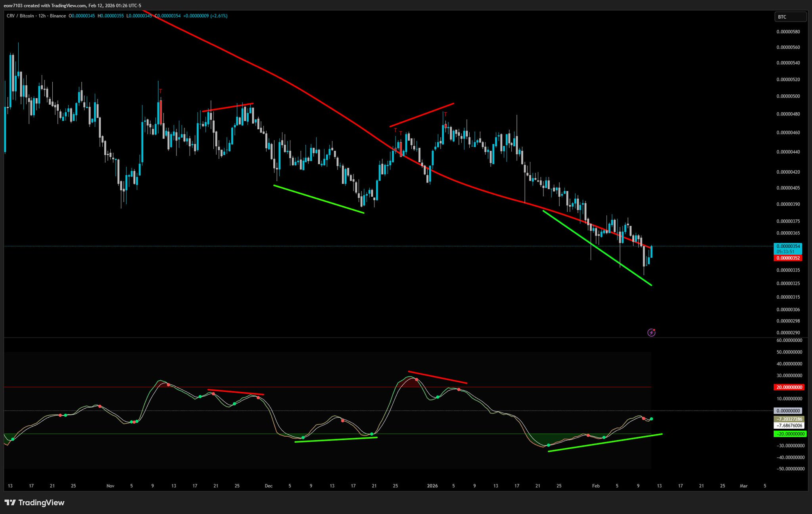Viewport: 812px width, 514px height.
Task: Click the purple lightning bolt events icon
Action: tap(651, 332)
